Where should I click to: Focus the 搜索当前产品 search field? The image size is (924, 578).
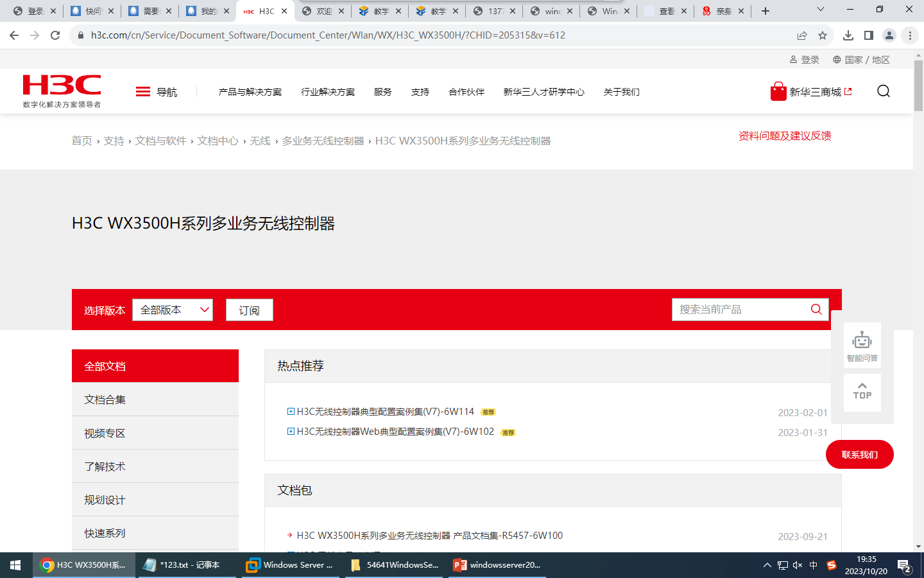click(x=742, y=310)
